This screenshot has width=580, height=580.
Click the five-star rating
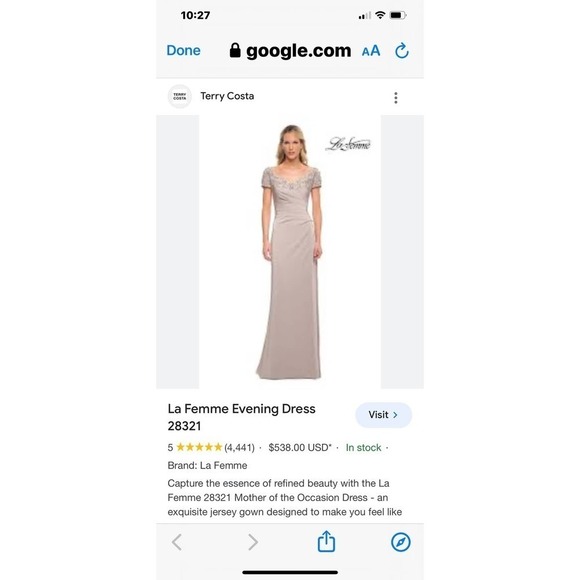click(199, 447)
